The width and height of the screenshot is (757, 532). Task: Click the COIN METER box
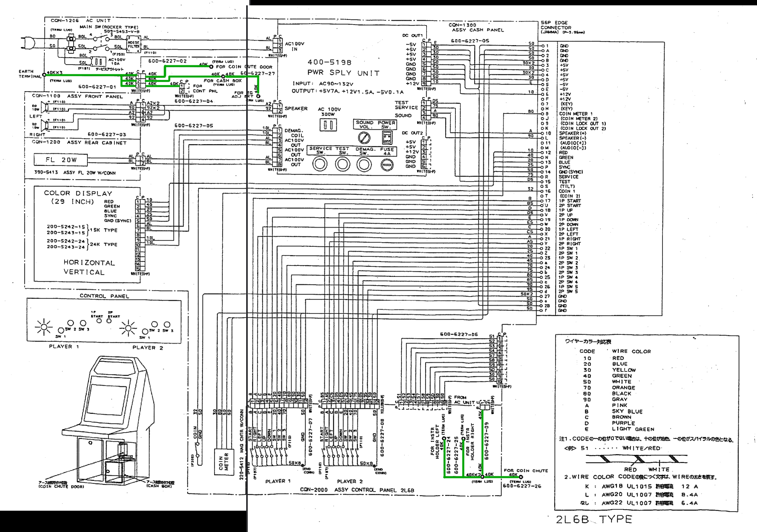tap(224, 462)
